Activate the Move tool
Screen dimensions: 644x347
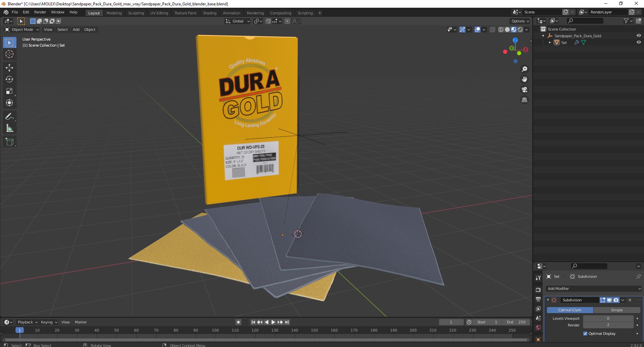tap(9, 68)
